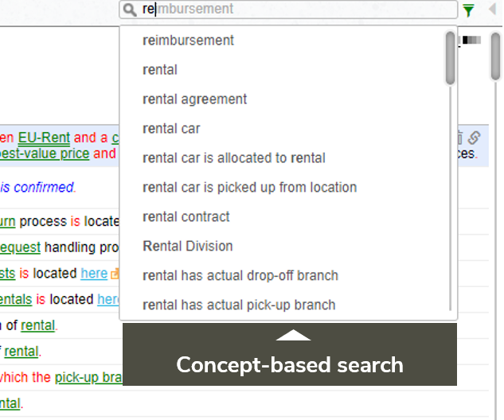Choose 'rental car is allocated to rental'

click(234, 158)
